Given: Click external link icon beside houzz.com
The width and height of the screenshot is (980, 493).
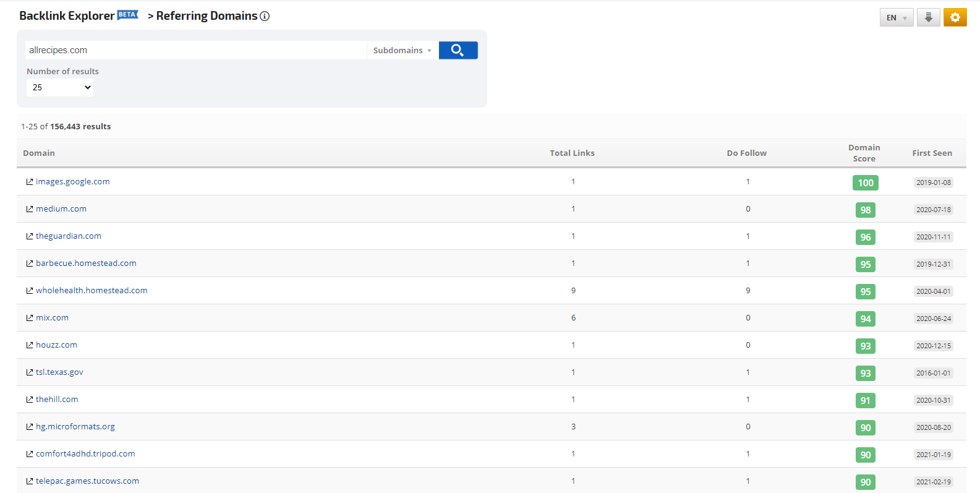Looking at the screenshot, I should point(29,345).
